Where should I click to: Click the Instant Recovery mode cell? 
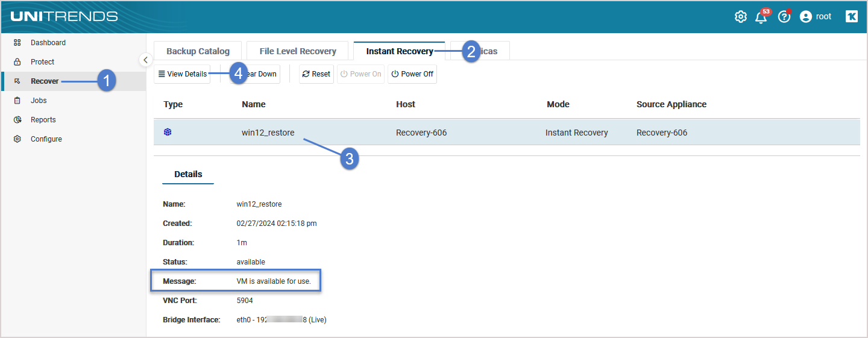[x=577, y=133]
